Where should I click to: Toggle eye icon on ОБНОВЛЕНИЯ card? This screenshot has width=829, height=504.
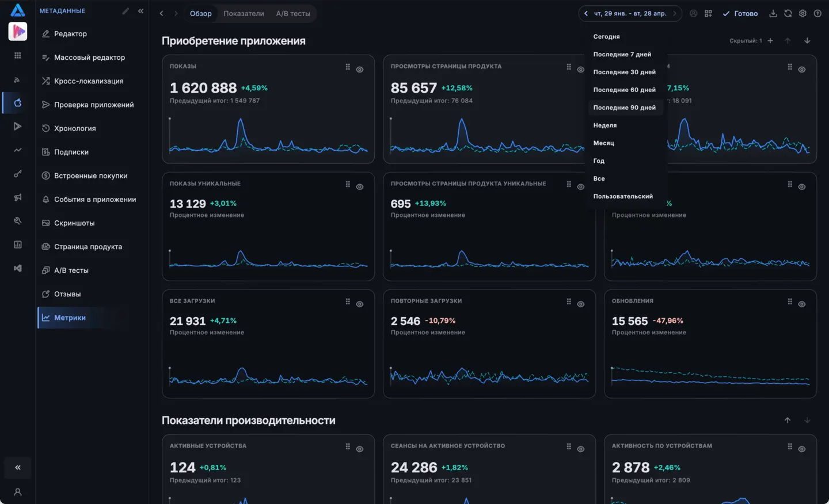click(802, 304)
